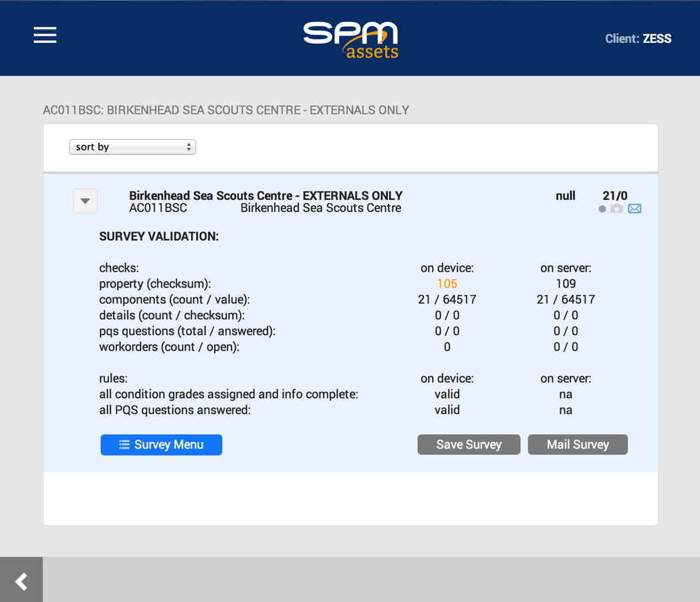The image size is (700, 602).
Task: Click the details (count / checksum) label
Action: pyautogui.click(x=172, y=316)
